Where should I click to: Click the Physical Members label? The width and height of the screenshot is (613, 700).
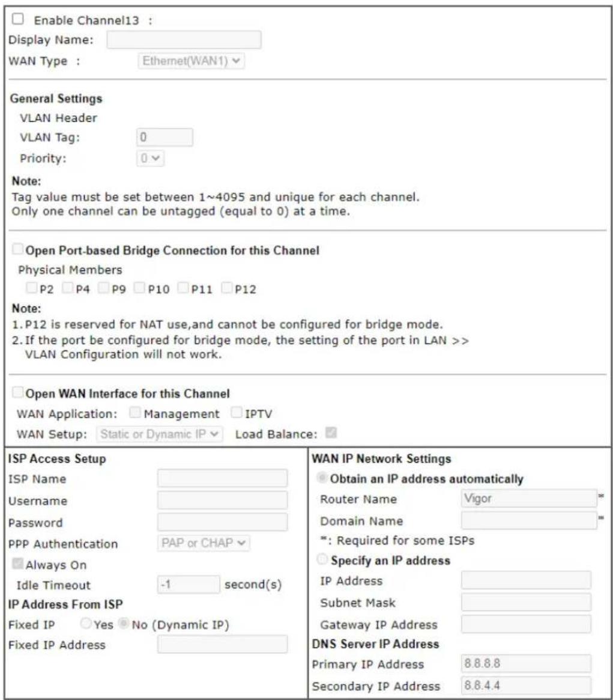click(x=70, y=270)
